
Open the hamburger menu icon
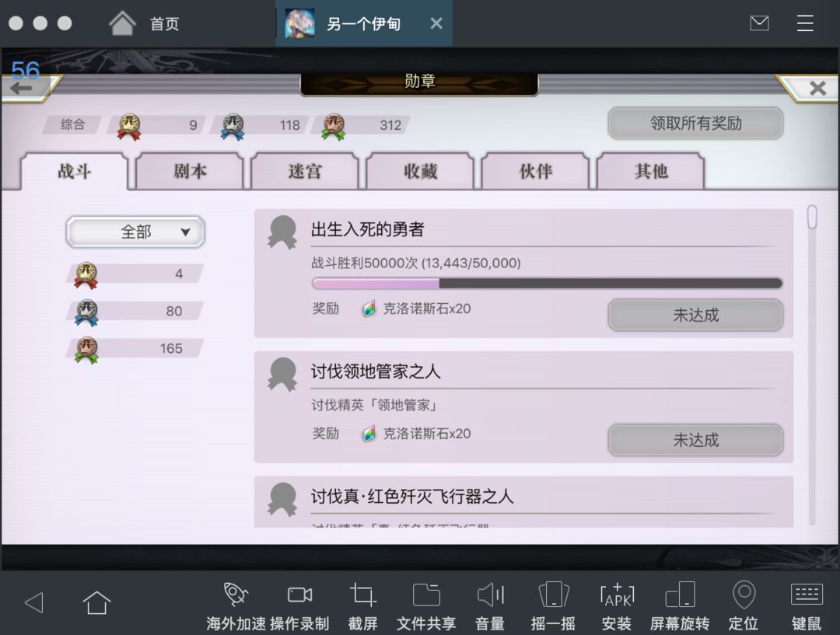(x=805, y=23)
